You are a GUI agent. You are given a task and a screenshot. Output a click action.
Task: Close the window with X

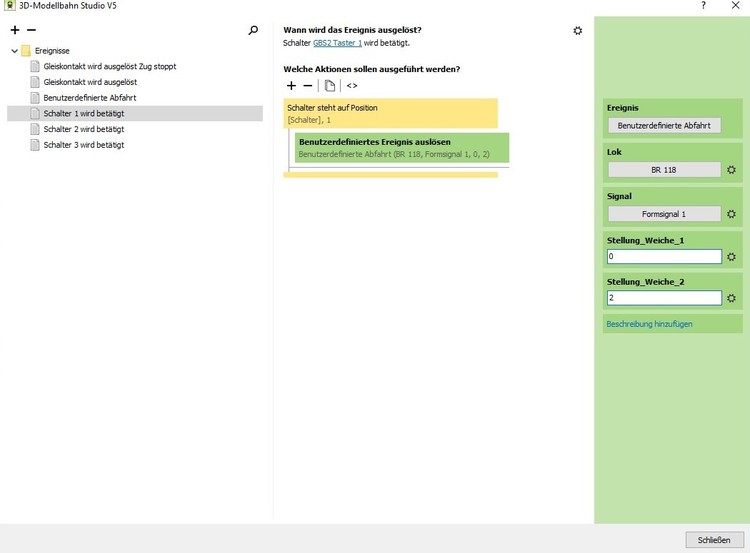[x=735, y=5]
